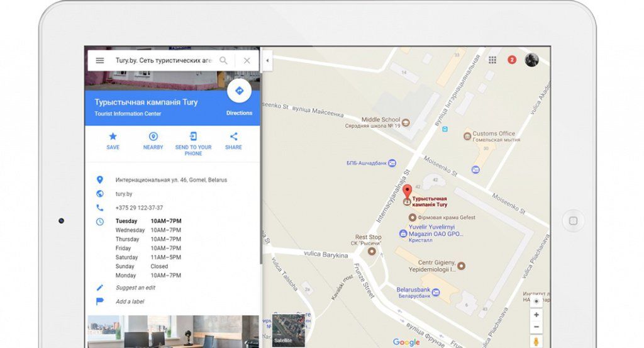This screenshot has height=348, width=644.
Task: Click the office interior photo thumbnail
Action: click(x=173, y=331)
